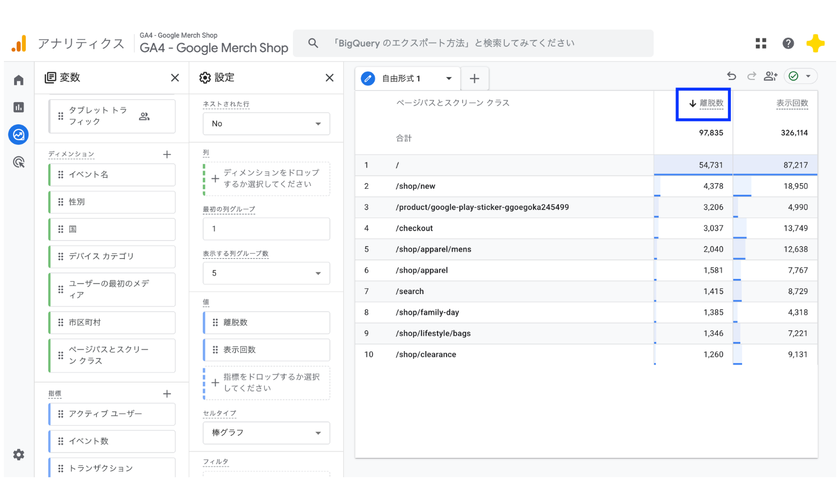Click the 表示回数 chip in 値 section
The height and width of the screenshot is (504, 840).
point(266,350)
